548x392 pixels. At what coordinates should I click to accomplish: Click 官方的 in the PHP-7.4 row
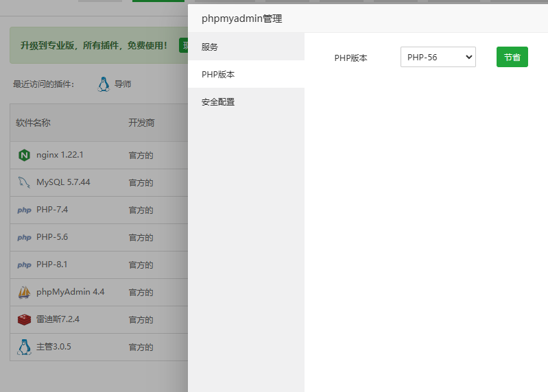point(141,210)
